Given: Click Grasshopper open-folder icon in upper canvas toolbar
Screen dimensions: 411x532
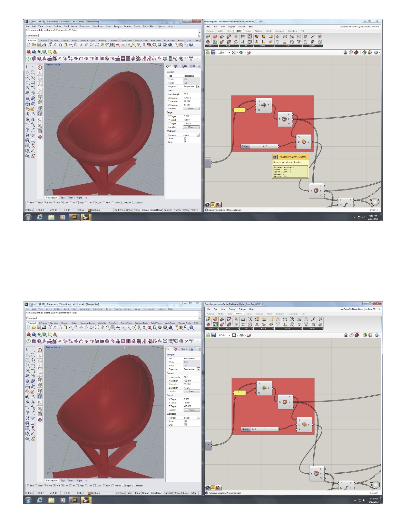Looking at the screenshot, I should click(x=208, y=53).
